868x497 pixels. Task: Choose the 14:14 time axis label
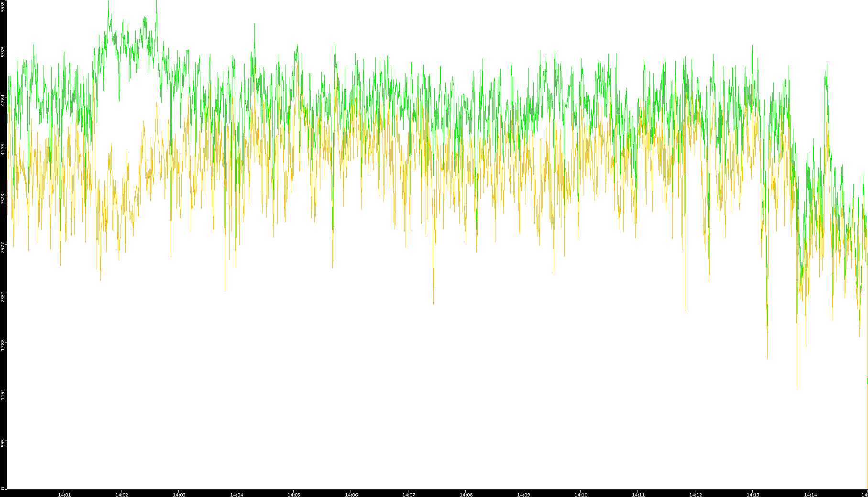(x=810, y=494)
